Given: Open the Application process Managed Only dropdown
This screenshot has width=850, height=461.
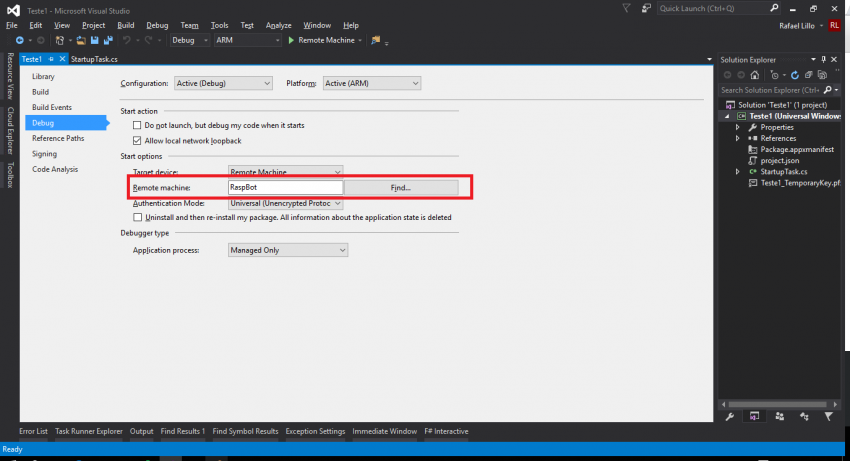Looking at the screenshot, I should (x=287, y=250).
